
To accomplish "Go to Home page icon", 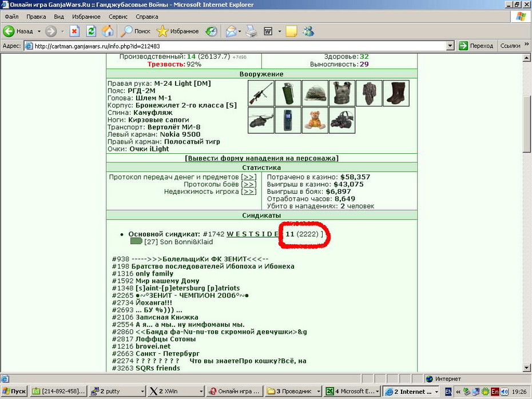I will pos(108,31).
